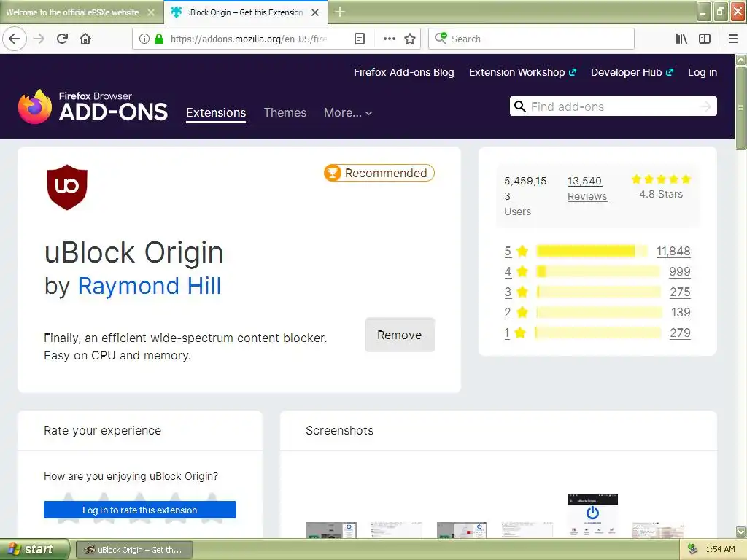The width and height of the screenshot is (747, 560).
Task: Open page actions three-dot menu
Action: 390,39
